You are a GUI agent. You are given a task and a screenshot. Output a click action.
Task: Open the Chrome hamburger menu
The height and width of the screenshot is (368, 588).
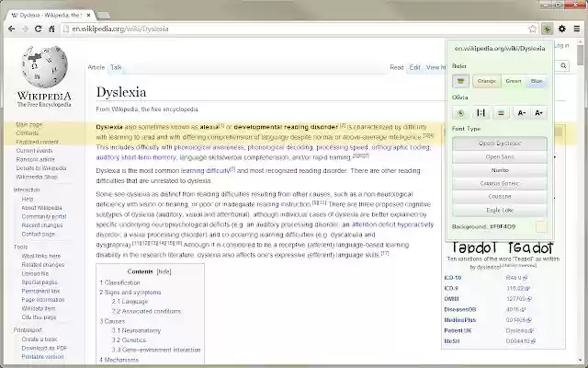tap(577, 29)
